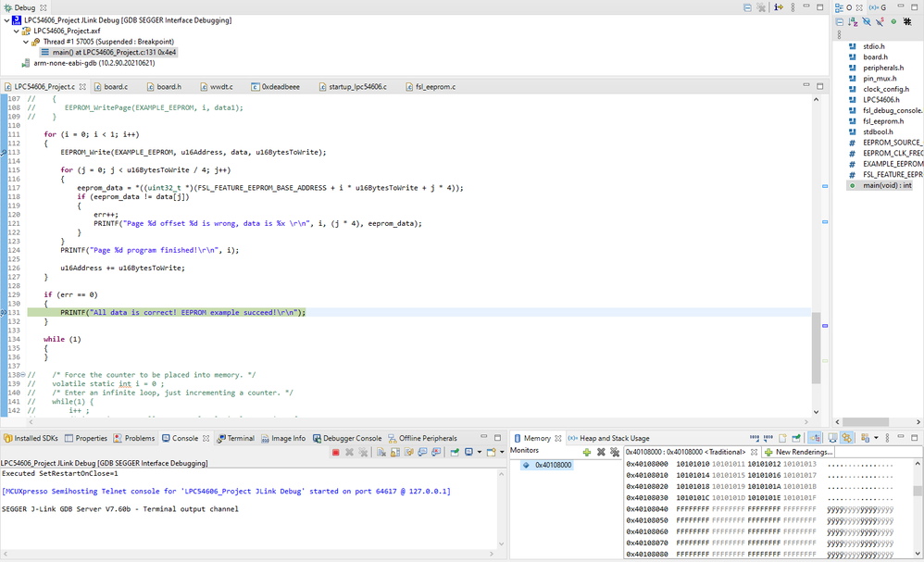Pin the current console
Image resolution: width=924 pixels, height=562 pixels.
(455, 453)
